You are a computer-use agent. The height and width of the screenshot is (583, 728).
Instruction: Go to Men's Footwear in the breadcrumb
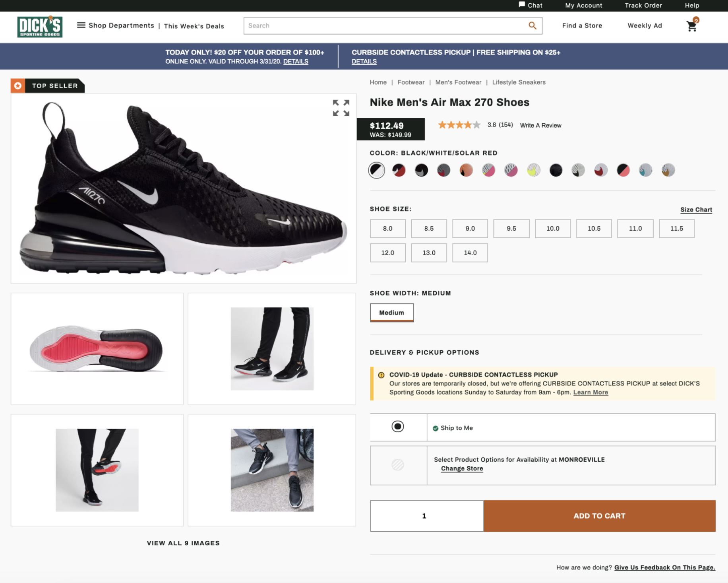click(458, 82)
